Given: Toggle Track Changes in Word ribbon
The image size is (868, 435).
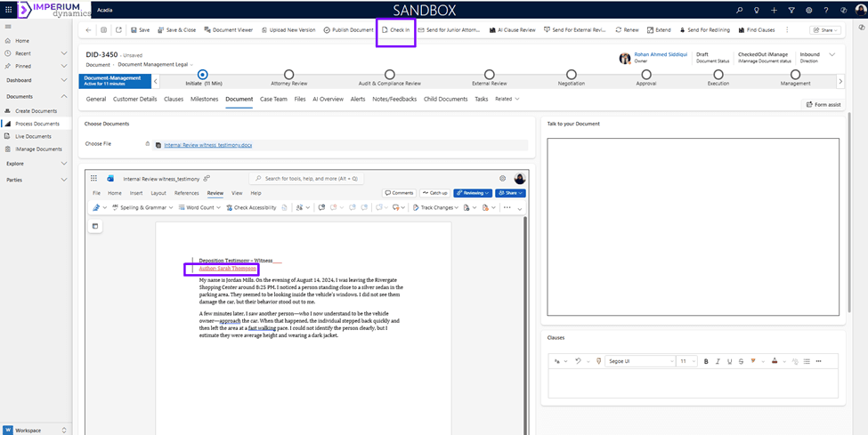Looking at the screenshot, I should [x=436, y=207].
